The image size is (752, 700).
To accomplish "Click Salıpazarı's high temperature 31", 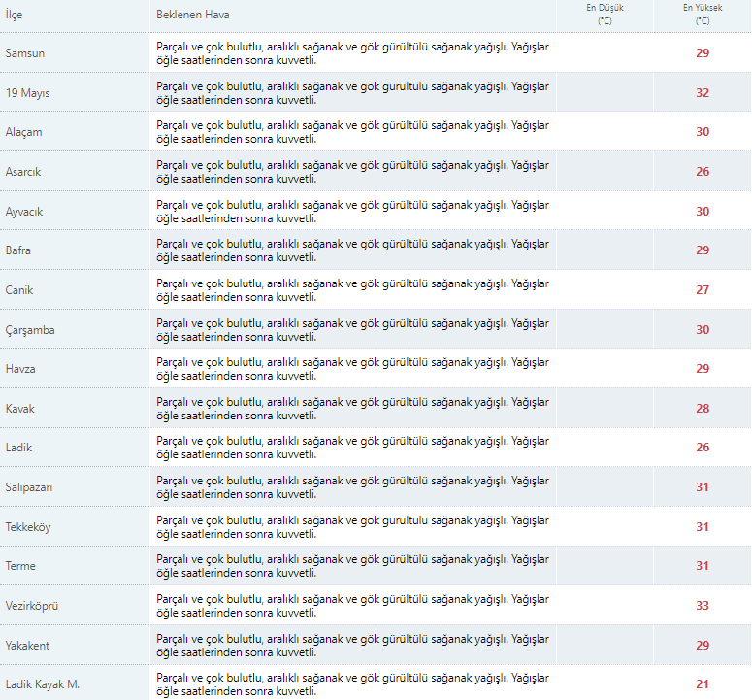I will tap(703, 487).
